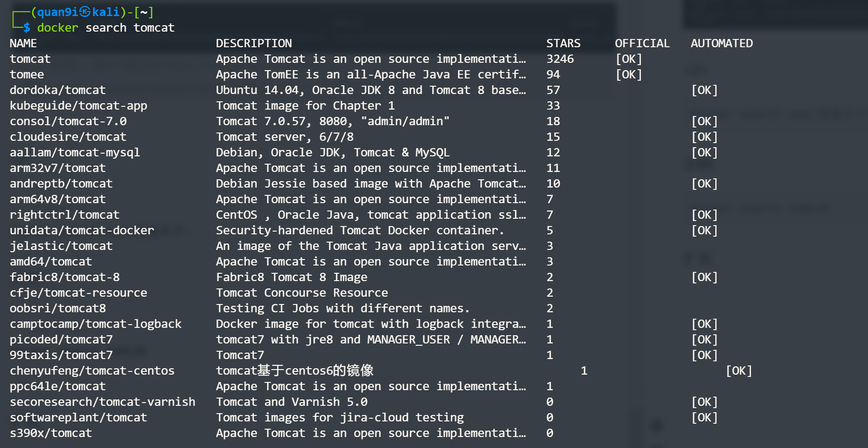Click the [OK] marker in the chenyufeng/tomcat-centos row
868x448 pixels.
[x=739, y=371]
